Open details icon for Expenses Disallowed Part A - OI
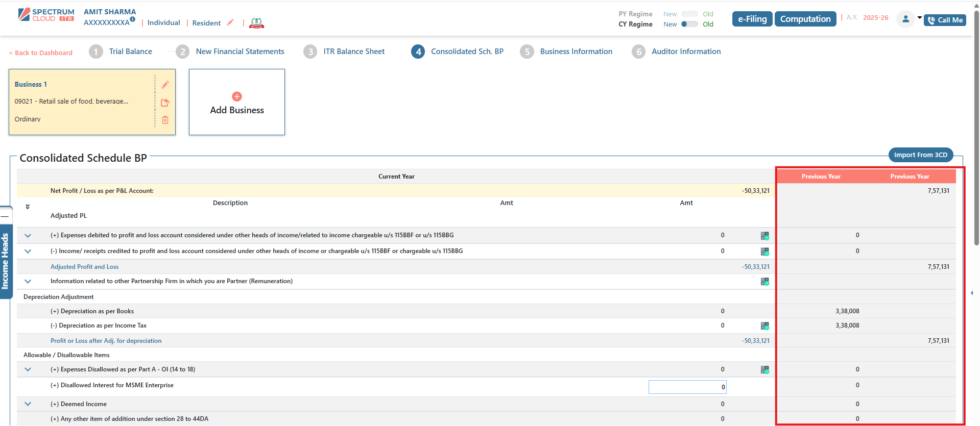980x426 pixels. point(764,369)
